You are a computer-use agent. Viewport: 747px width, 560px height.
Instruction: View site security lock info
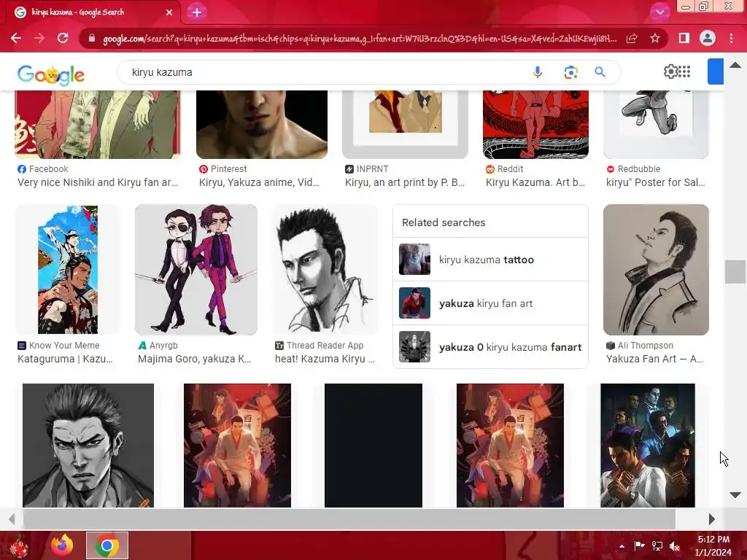92,39
